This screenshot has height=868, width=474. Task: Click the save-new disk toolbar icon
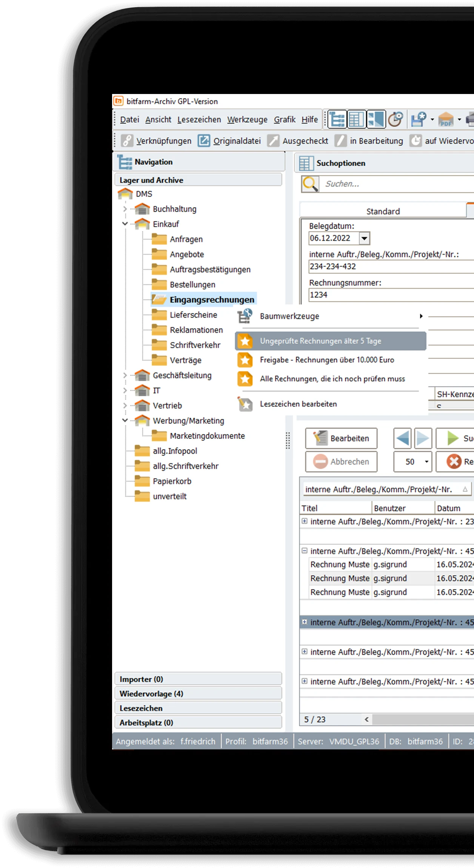(419, 119)
